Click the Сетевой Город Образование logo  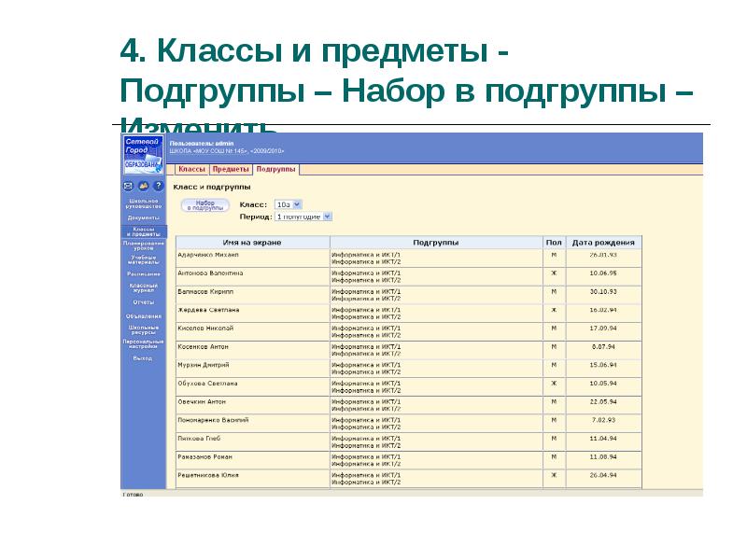[x=144, y=153]
